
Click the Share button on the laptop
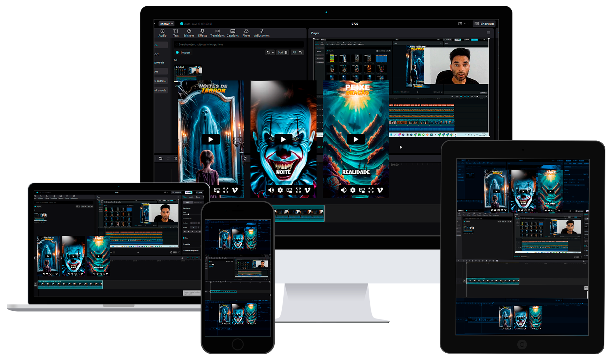point(199,192)
